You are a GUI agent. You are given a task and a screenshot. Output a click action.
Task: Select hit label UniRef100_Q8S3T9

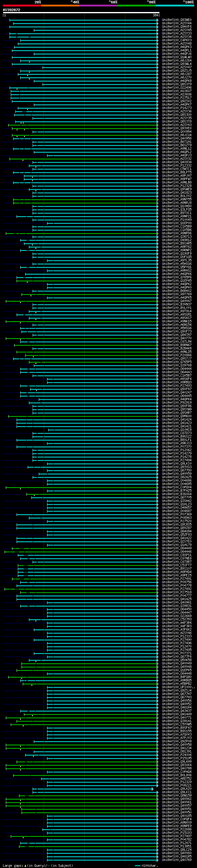[x=177, y=84]
